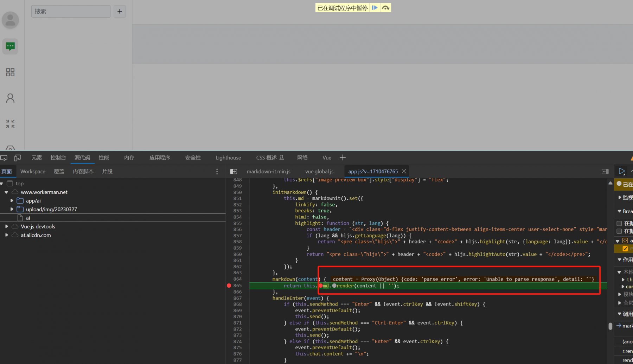Resume script execution in debugger panel
Viewport: 633px width, 364px height.
click(622, 171)
